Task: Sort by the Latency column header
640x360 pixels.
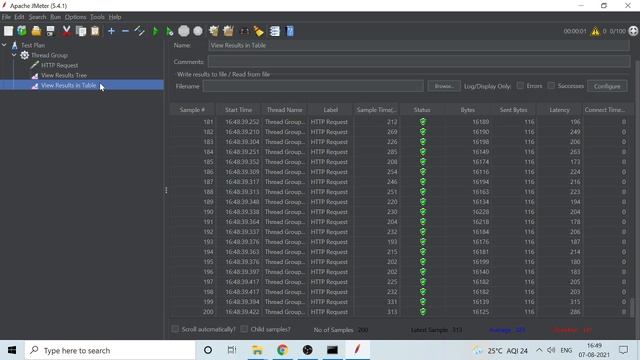Action: point(559,110)
